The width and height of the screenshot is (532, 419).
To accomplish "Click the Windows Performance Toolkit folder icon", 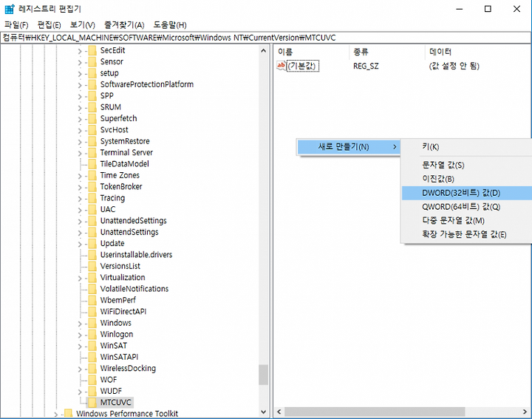I will (69, 414).
